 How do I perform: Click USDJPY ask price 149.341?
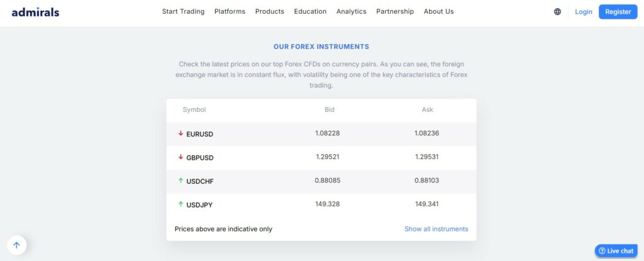tap(427, 204)
